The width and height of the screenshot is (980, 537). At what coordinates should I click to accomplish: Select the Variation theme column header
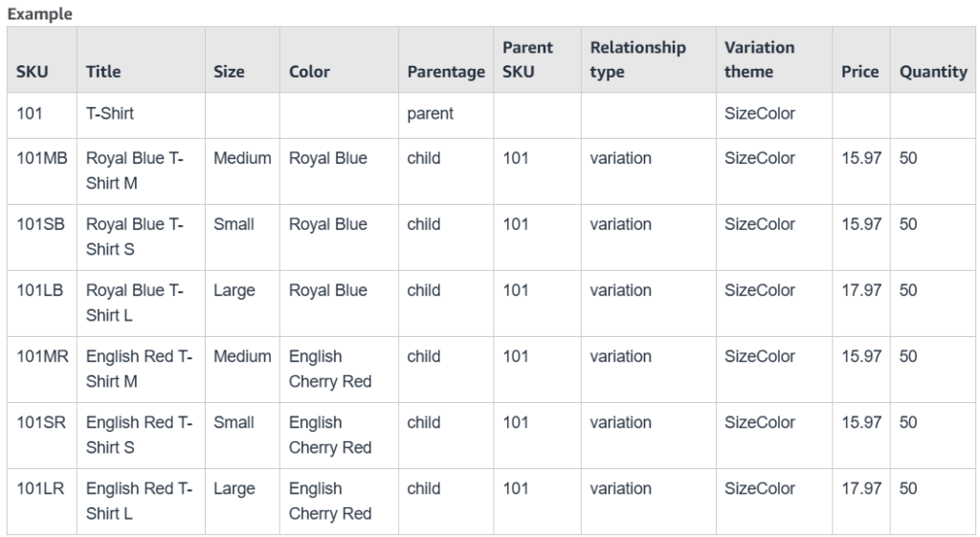tap(759, 59)
